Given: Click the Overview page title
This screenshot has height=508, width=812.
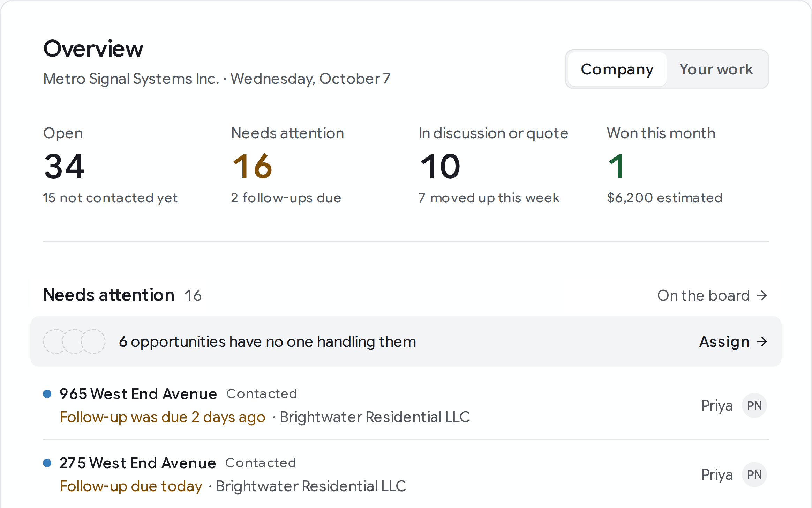Looking at the screenshot, I should (x=93, y=49).
